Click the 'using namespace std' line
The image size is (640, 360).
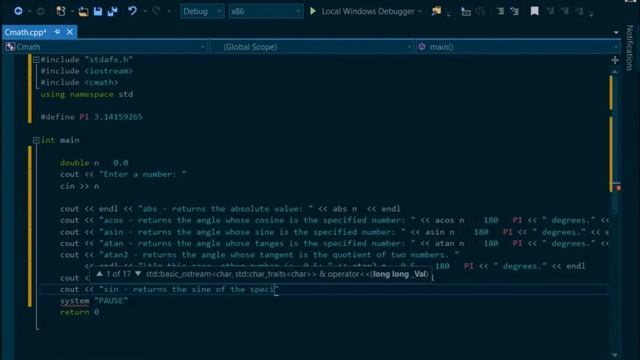(x=87, y=94)
